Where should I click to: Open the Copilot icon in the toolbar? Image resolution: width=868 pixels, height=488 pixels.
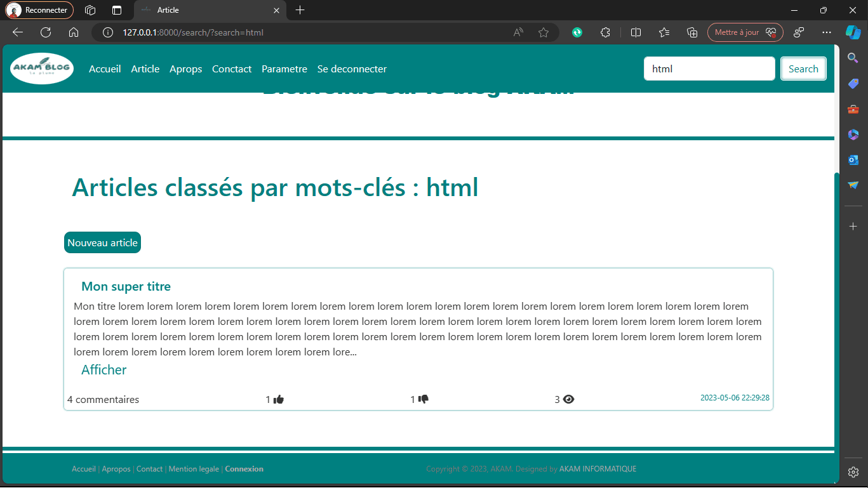(x=853, y=32)
